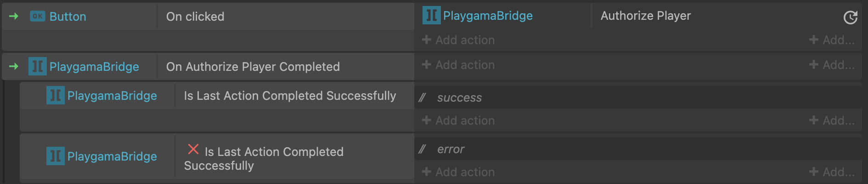Viewport: 868px width, 184px height.
Task: Select the On clicked condition
Action: (x=195, y=17)
